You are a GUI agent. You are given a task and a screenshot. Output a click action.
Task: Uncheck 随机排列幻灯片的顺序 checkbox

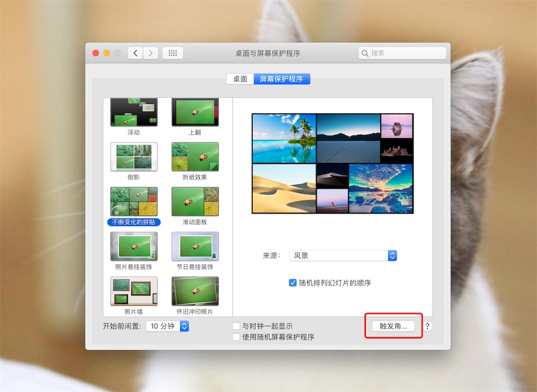(x=293, y=283)
